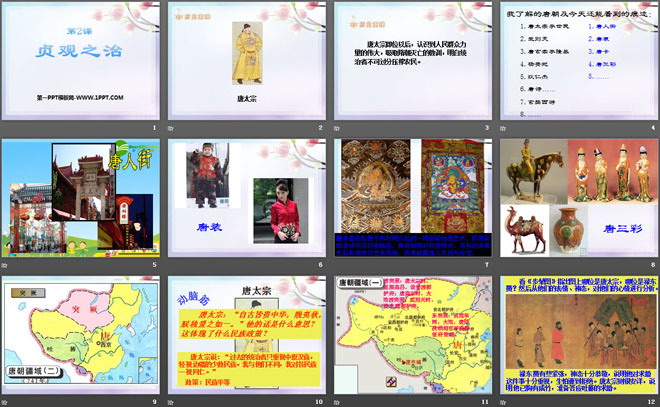Select slide 6 labeled 唐装

pos(247,198)
